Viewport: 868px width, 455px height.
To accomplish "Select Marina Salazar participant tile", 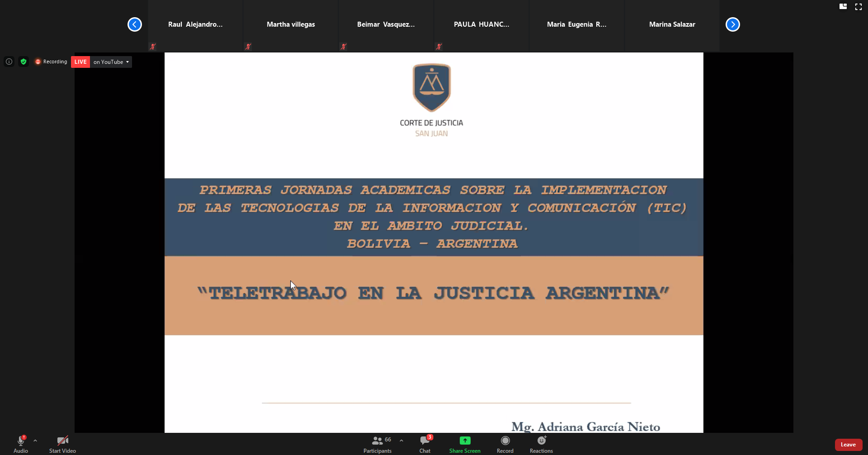I will click(672, 25).
